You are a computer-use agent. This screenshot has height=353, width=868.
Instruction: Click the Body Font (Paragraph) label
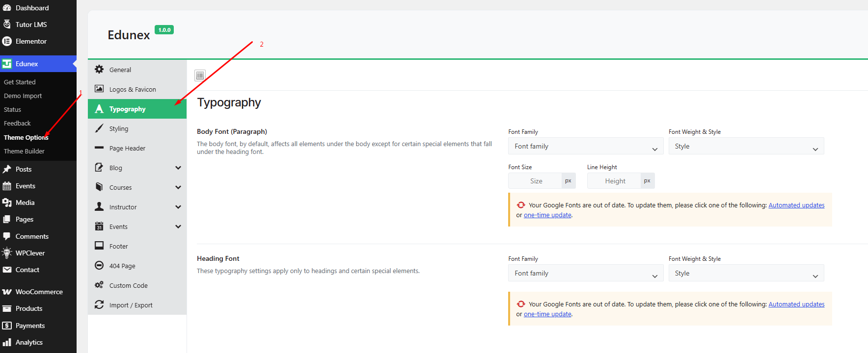coord(232,131)
